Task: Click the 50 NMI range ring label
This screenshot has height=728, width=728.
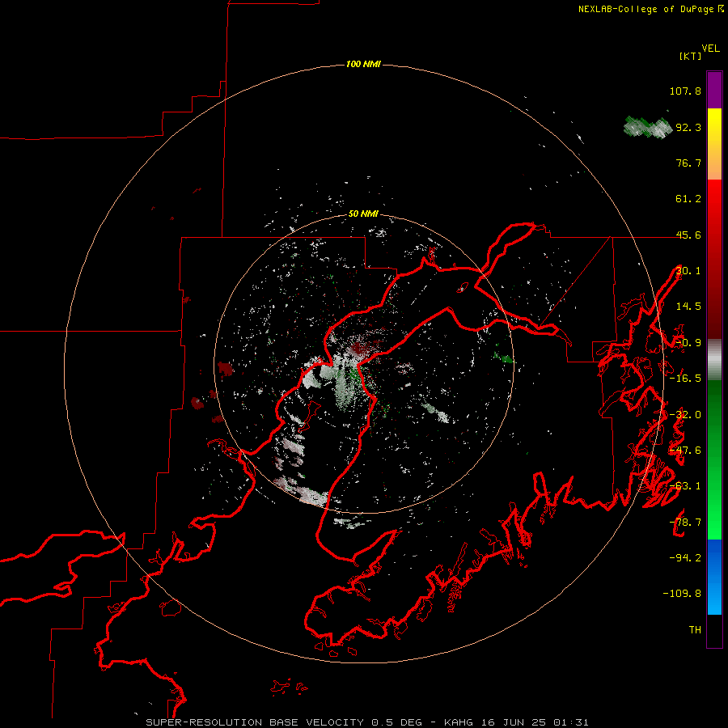Action: [x=363, y=214]
